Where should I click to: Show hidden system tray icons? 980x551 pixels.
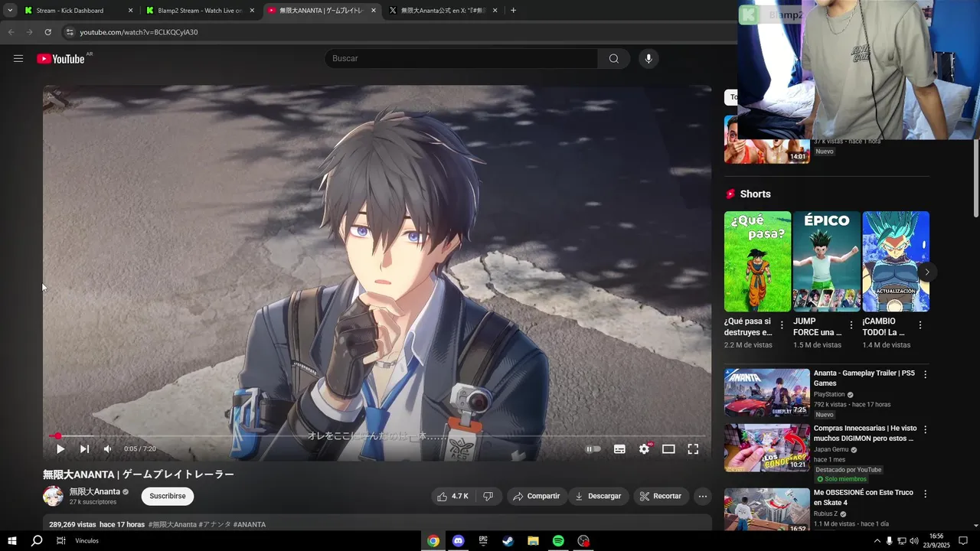[877, 541]
